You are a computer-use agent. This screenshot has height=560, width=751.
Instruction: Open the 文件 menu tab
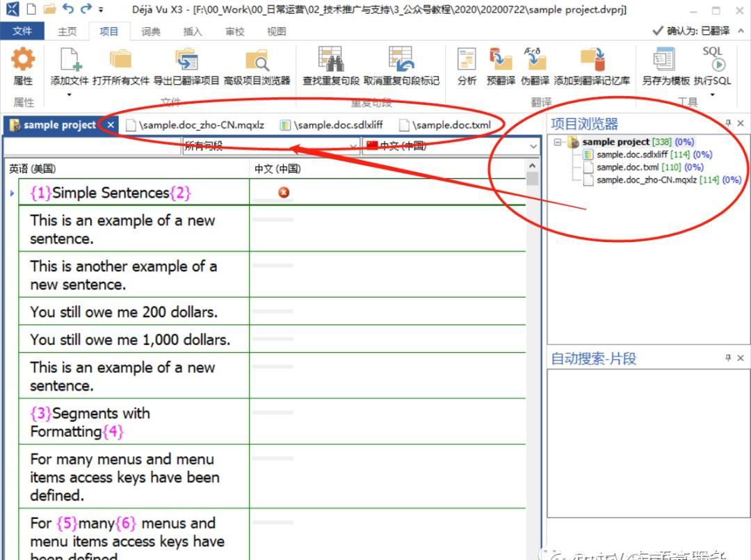22,31
